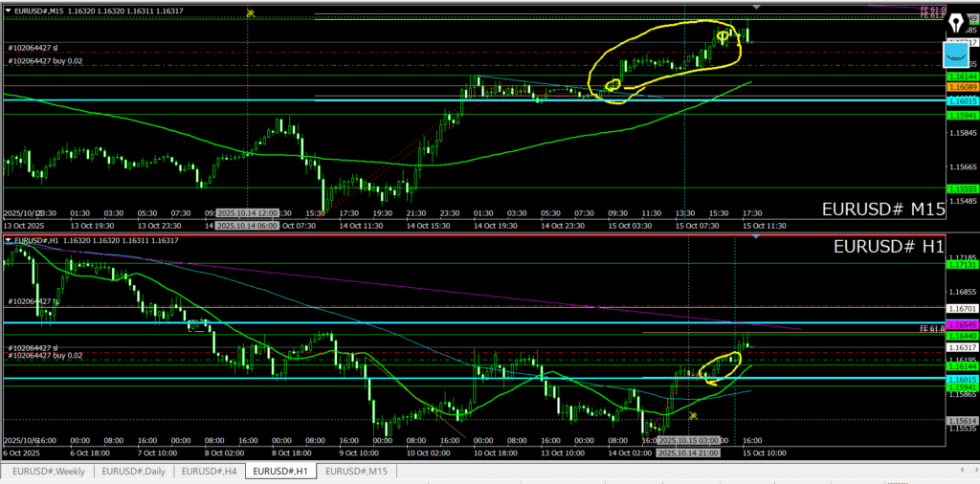Select the #102064427 sl label in the H1 chart

coord(33,347)
